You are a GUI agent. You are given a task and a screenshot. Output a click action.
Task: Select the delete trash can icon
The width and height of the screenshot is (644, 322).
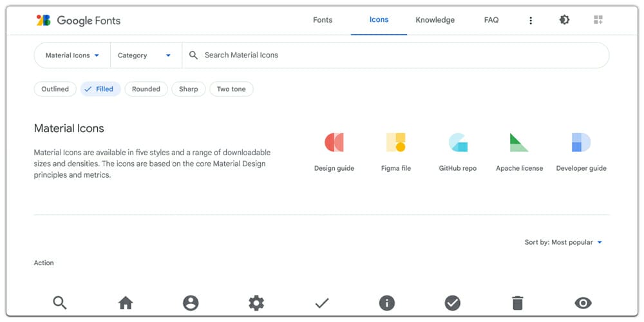click(518, 303)
